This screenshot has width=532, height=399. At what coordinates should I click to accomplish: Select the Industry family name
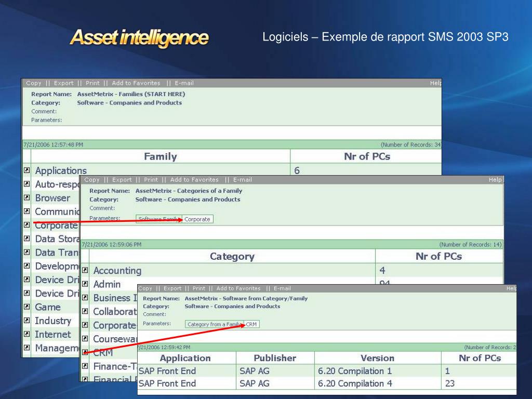(54, 321)
